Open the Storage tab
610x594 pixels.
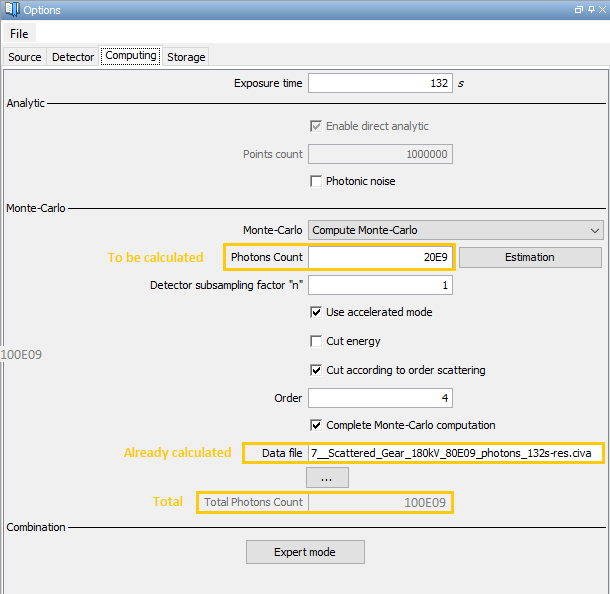click(x=186, y=57)
